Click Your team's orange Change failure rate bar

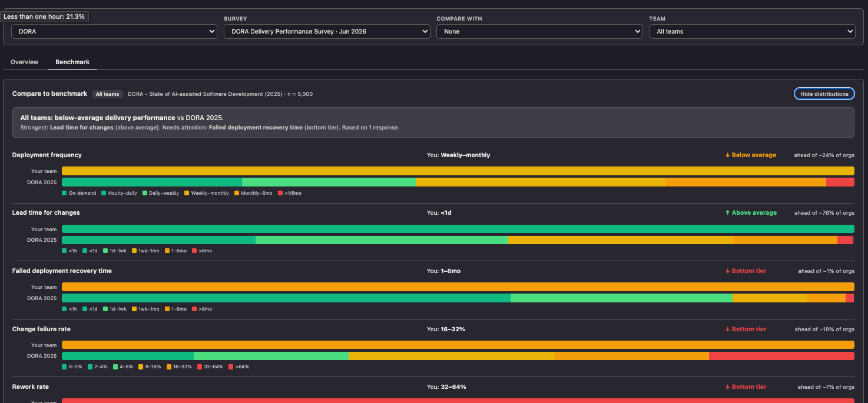tap(458, 345)
